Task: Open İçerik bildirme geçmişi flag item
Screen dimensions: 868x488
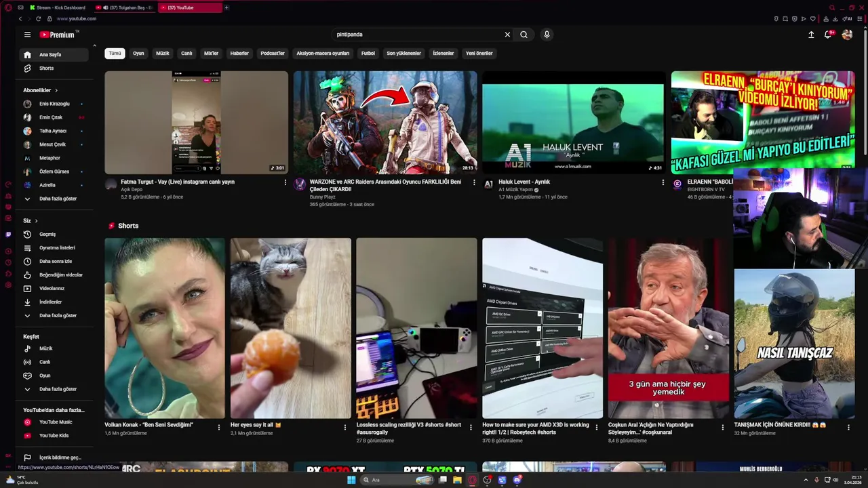Action: pos(54,457)
